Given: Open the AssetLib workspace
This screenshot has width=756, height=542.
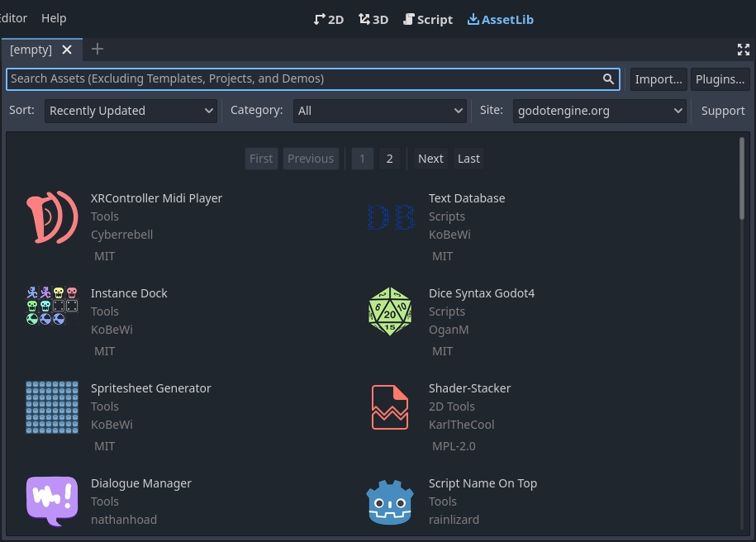Looking at the screenshot, I should pos(501,19).
